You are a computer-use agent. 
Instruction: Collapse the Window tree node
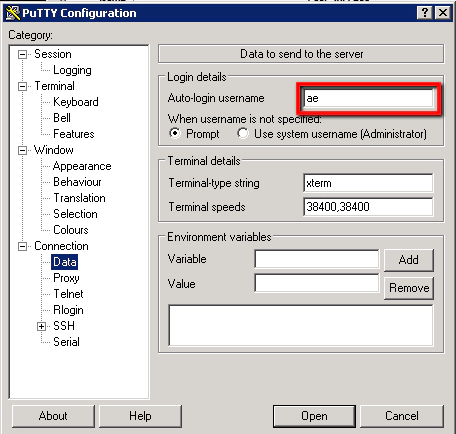pos(22,150)
